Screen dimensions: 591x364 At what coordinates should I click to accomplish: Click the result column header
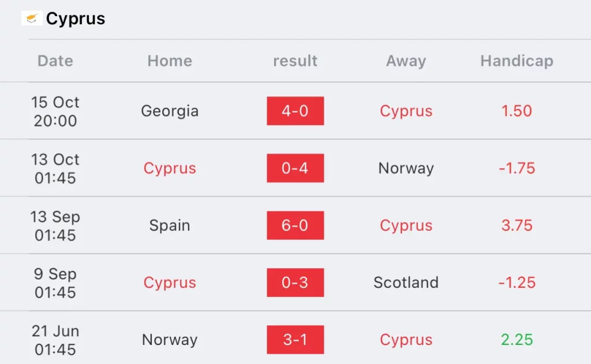[x=295, y=61]
